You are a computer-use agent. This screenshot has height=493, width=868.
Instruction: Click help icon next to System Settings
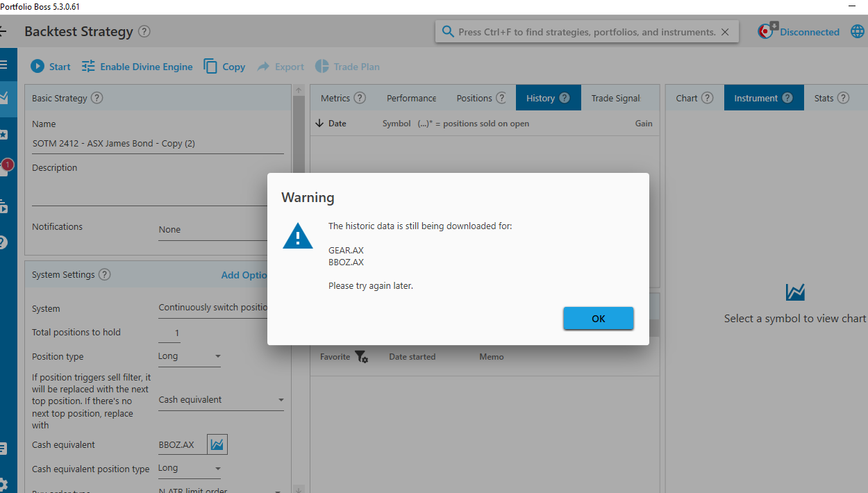tap(104, 274)
